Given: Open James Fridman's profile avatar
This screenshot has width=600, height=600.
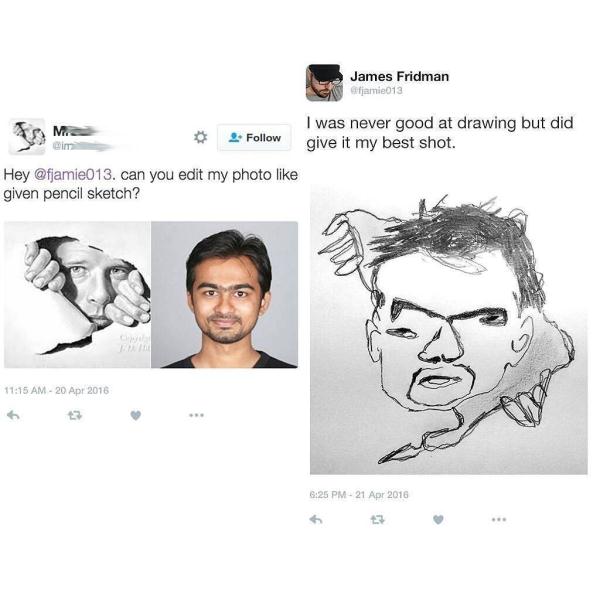Looking at the screenshot, I should (x=324, y=83).
